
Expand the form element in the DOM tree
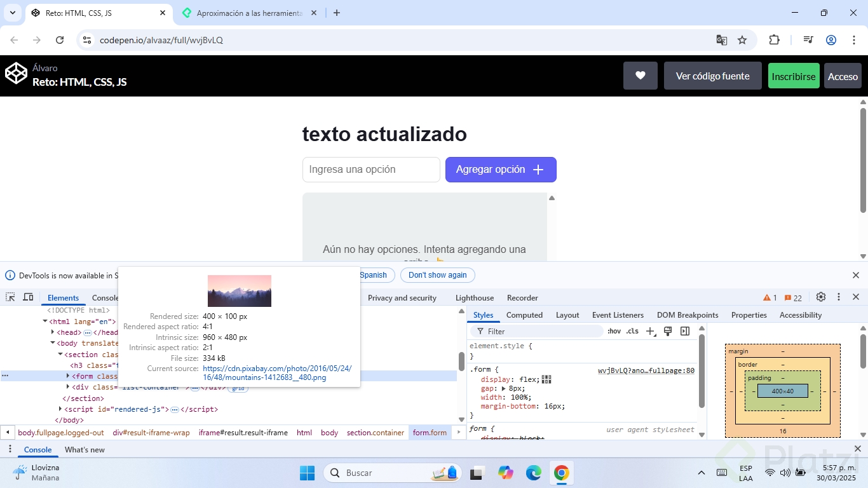pos(68,376)
